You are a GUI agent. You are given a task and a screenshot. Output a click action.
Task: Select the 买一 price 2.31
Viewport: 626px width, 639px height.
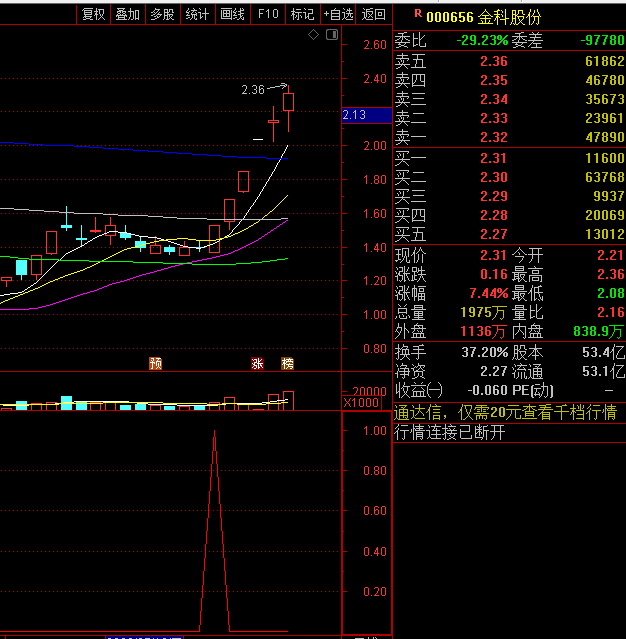494,158
